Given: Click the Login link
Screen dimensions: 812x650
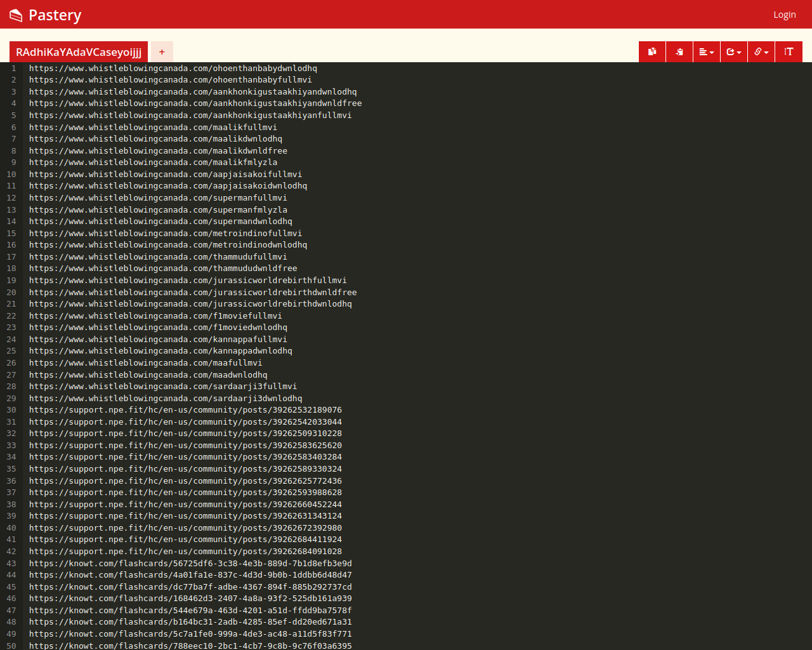Looking at the screenshot, I should click(x=785, y=15).
